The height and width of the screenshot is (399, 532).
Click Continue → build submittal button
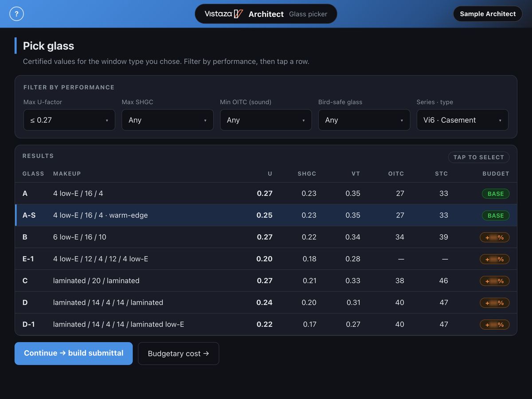coord(74,353)
